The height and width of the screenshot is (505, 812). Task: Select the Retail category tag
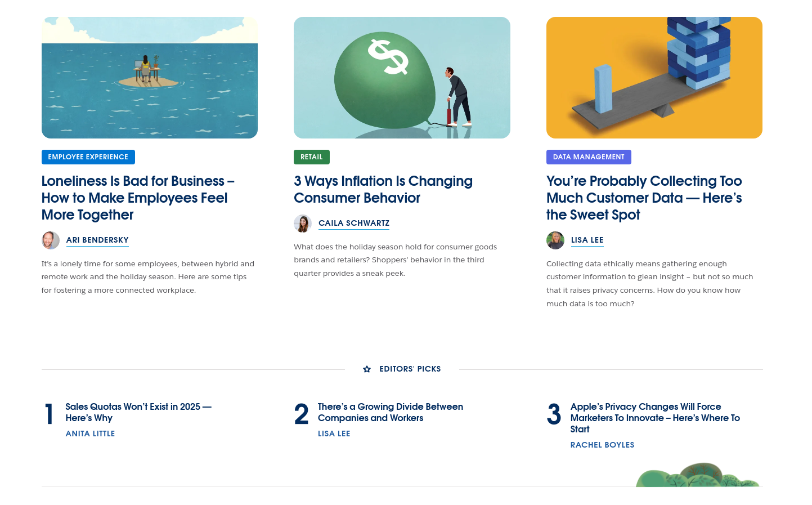click(x=312, y=157)
